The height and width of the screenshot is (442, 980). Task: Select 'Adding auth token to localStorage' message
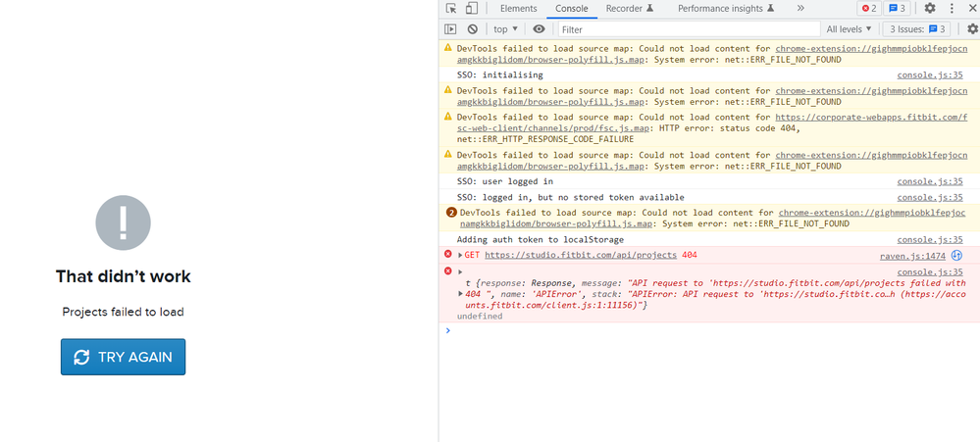tap(540, 240)
